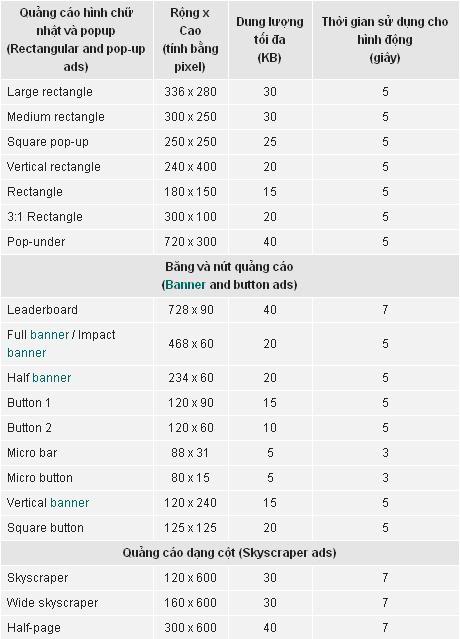
Task: Click the 300 x 250 dimension cell
Action: point(190,117)
